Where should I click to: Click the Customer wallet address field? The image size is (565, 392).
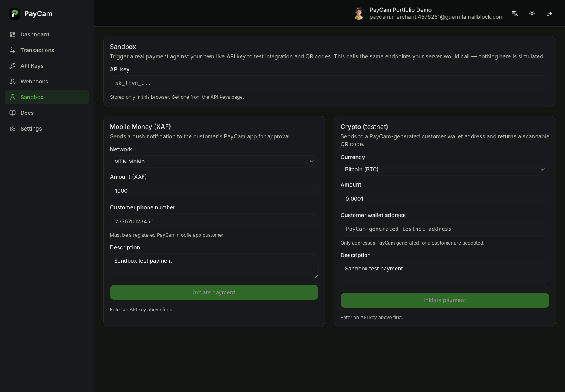point(445,229)
